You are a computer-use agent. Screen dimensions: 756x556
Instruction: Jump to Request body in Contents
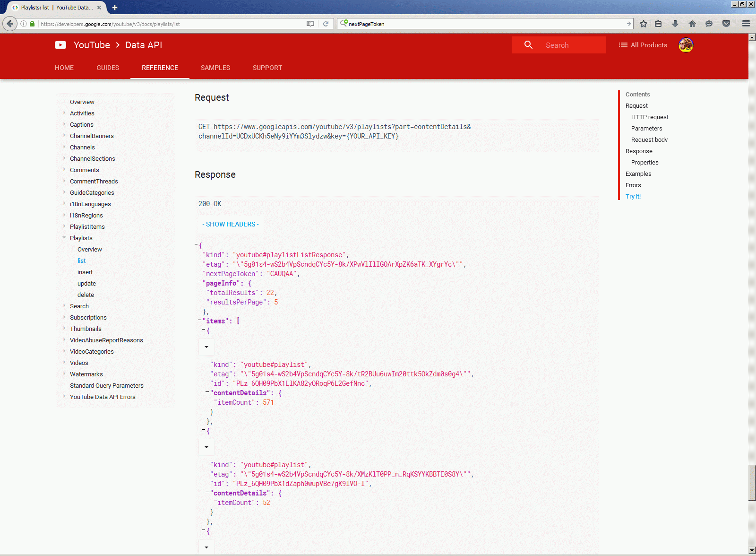click(x=649, y=139)
